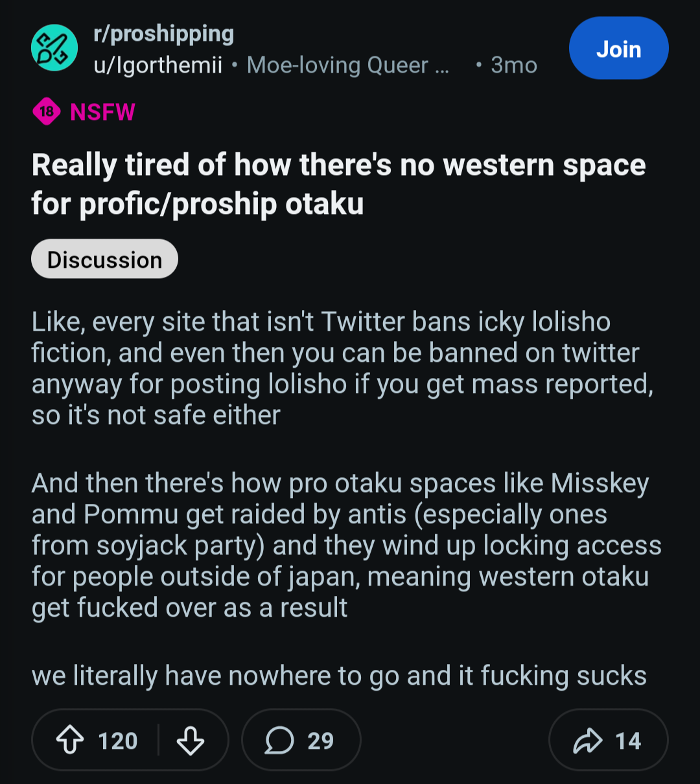Image resolution: width=700 pixels, height=784 pixels.
Task: Click the 29 comments count
Action: click(x=321, y=741)
